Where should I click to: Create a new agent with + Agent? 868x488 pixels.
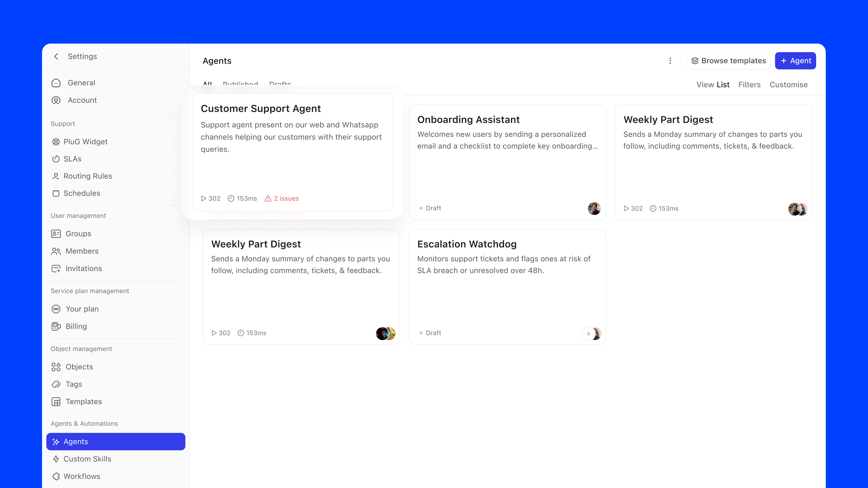pos(795,61)
